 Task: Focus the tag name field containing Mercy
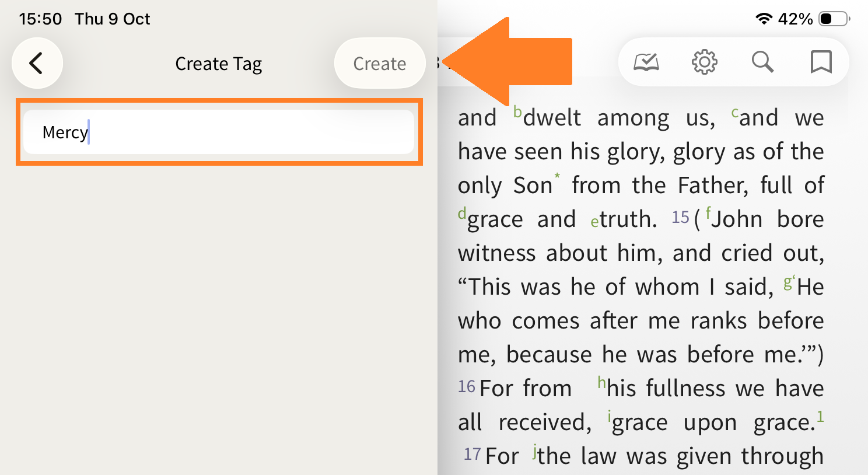219,132
